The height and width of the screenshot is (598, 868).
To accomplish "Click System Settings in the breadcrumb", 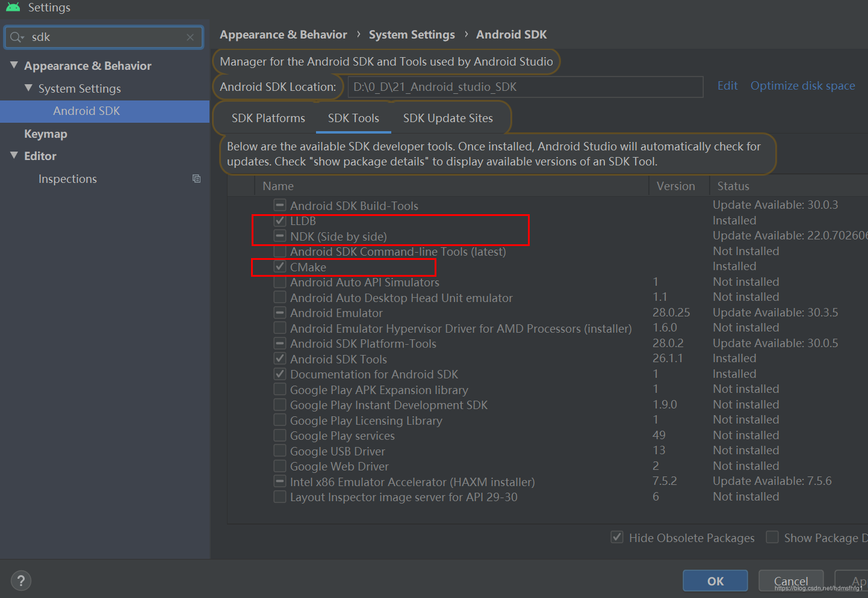I will [412, 35].
